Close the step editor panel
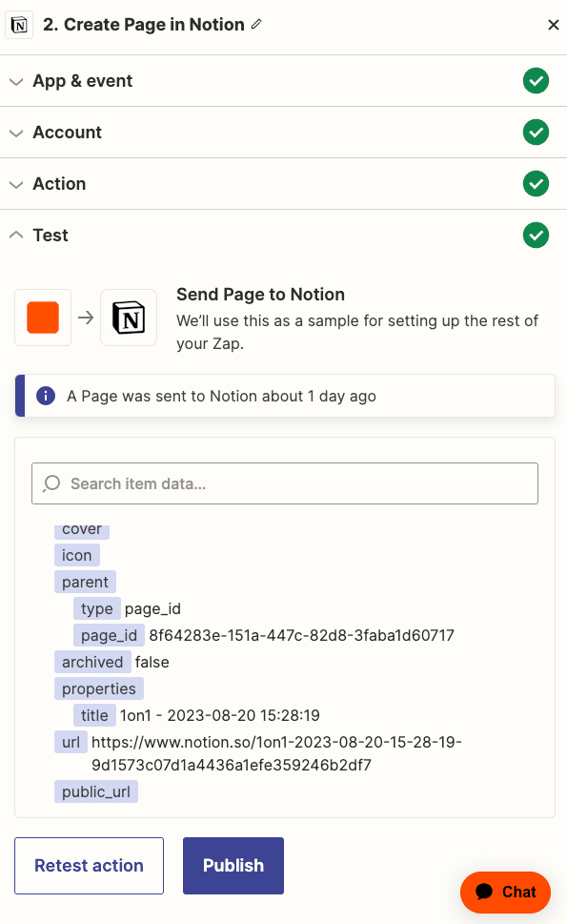 click(x=553, y=25)
